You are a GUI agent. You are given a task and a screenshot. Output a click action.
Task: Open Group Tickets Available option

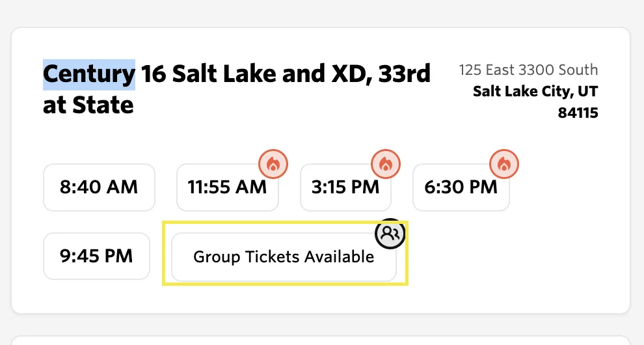[284, 257]
